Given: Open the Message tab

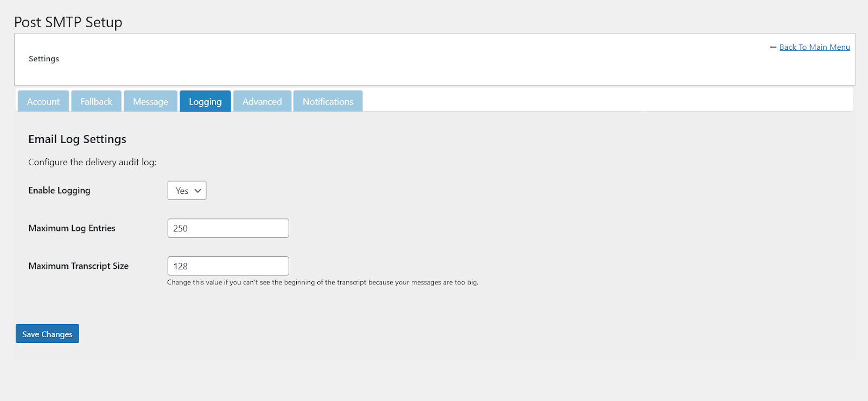Looking at the screenshot, I should point(150,101).
